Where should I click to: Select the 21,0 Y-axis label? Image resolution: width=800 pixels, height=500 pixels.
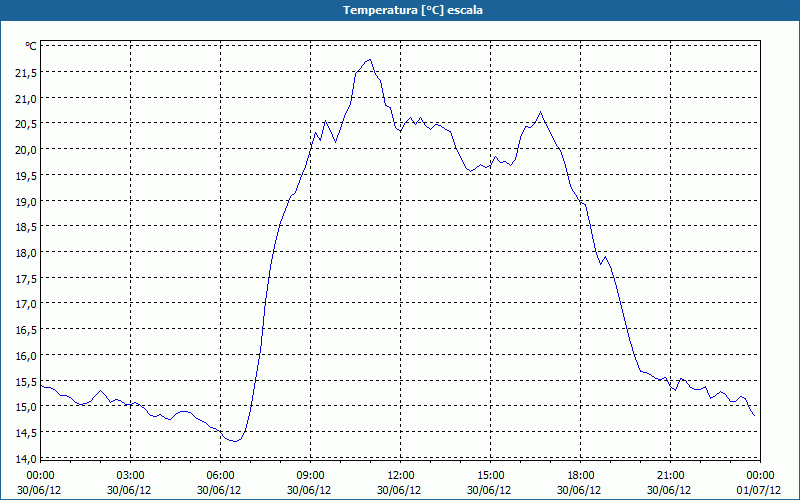[x=26, y=99]
